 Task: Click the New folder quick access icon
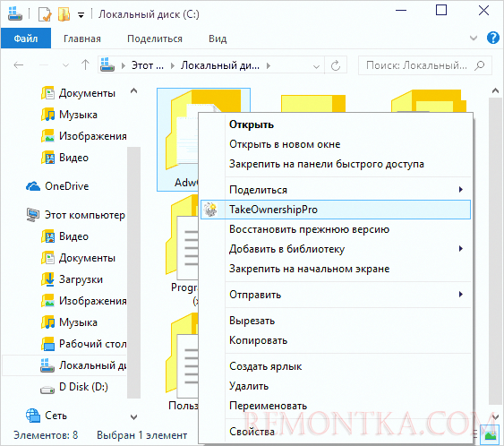(64, 14)
